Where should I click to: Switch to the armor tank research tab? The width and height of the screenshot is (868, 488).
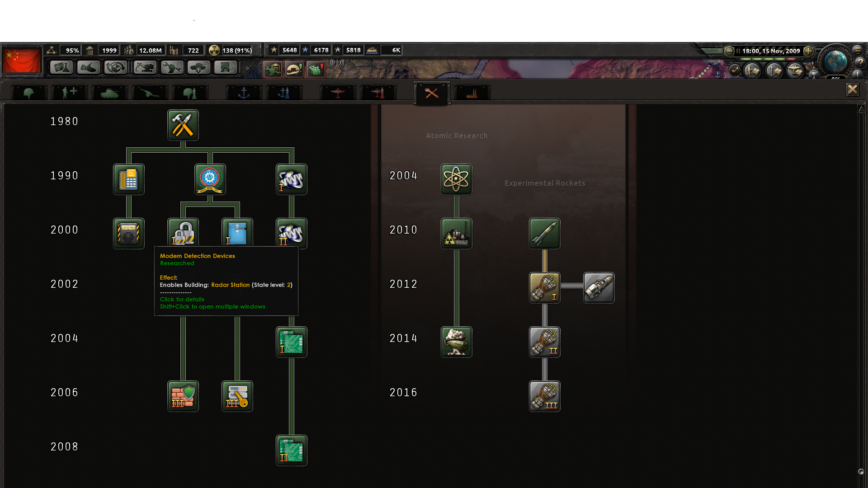coord(109,93)
